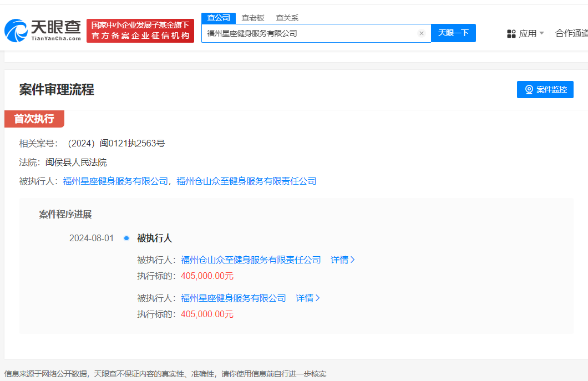Click the 天眼一下 search button
The image size is (588, 381).
point(453,33)
